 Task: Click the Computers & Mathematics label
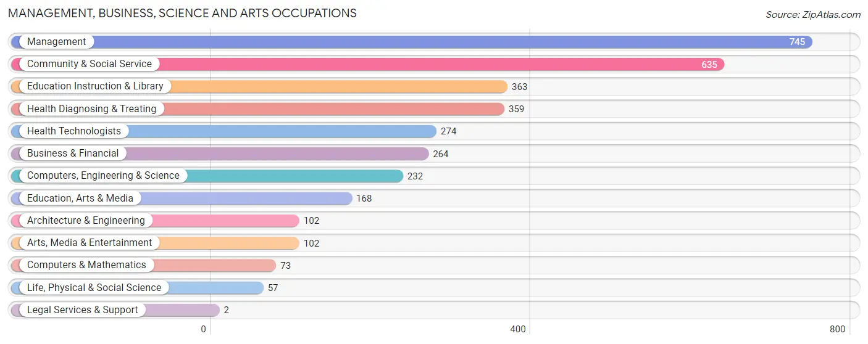[x=86, y=265]
